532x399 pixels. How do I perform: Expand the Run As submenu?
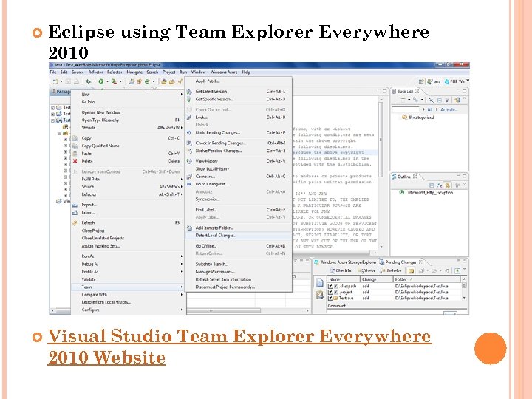pos(128,256)
